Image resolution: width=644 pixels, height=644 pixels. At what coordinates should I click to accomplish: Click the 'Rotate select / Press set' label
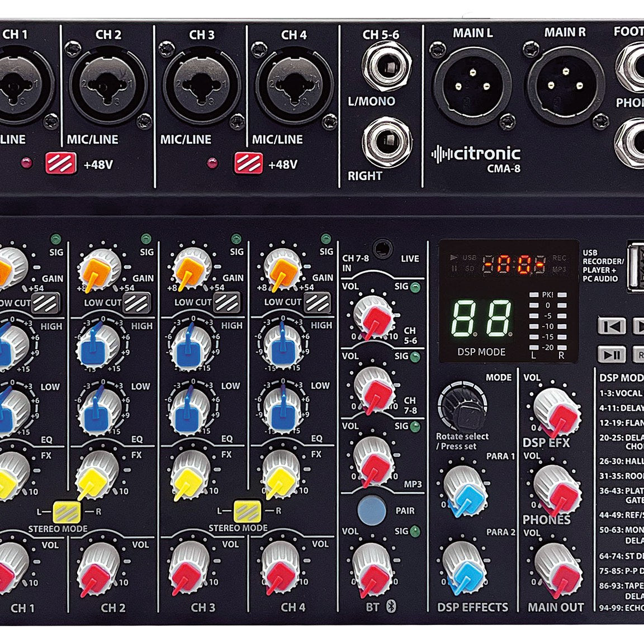(x=462, y=441)
